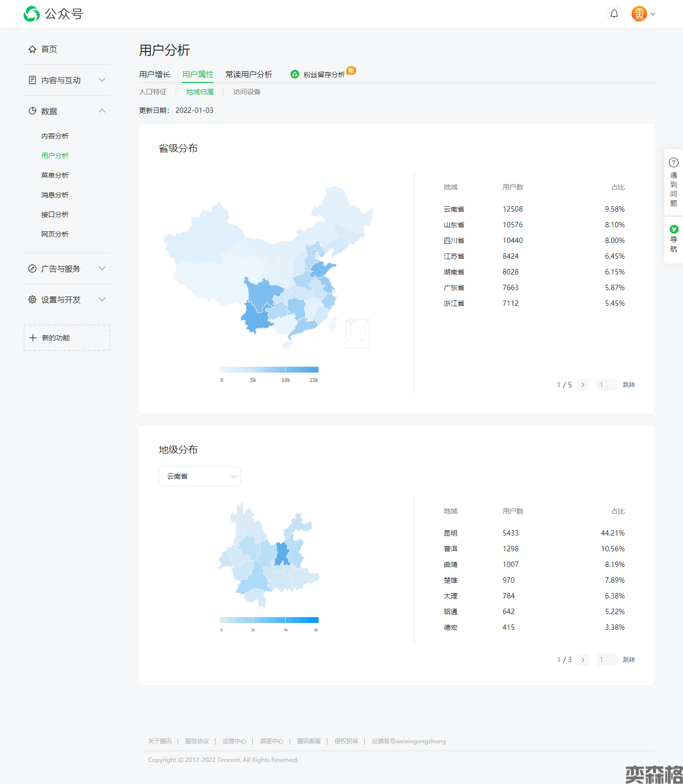Collapse the 数据 sidebar section
Viewport: 683px width, 784px height.
[x=102, y=111]
